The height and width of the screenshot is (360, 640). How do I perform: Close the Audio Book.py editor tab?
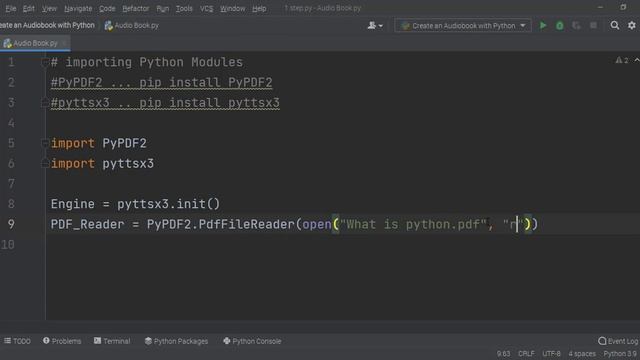64,43
